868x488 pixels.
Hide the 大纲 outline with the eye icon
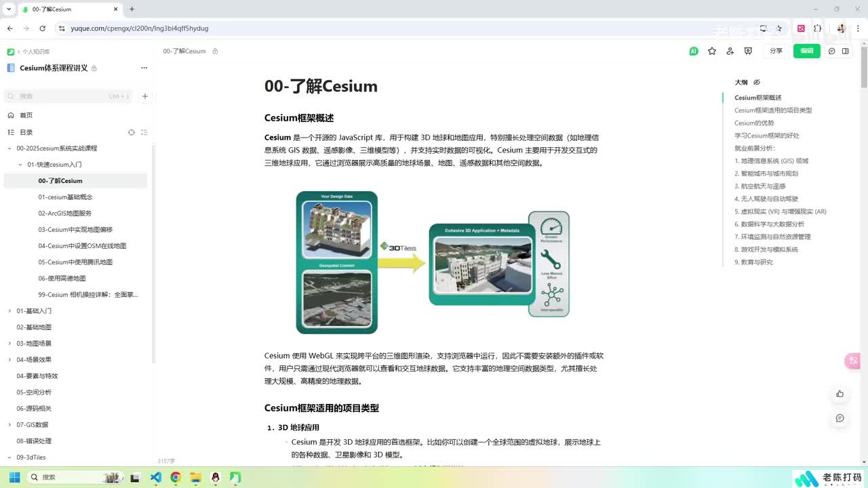(x=757, y=82)
